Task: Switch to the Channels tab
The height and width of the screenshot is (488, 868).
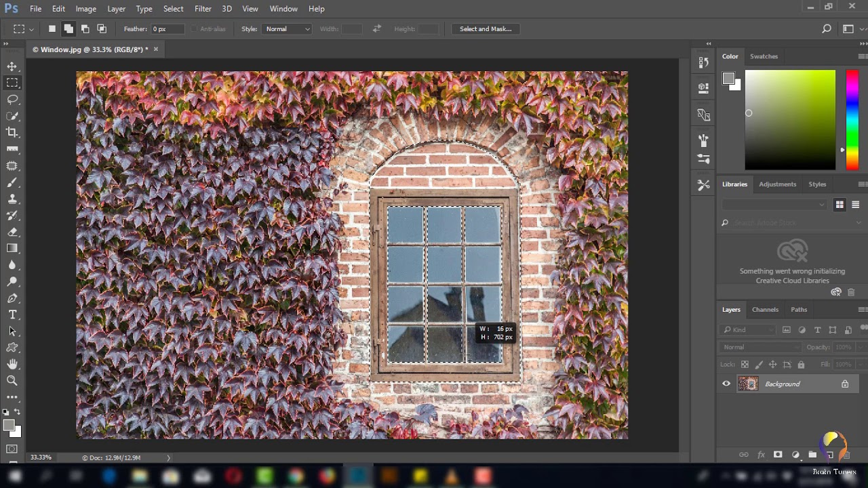Action: (765, 310)
